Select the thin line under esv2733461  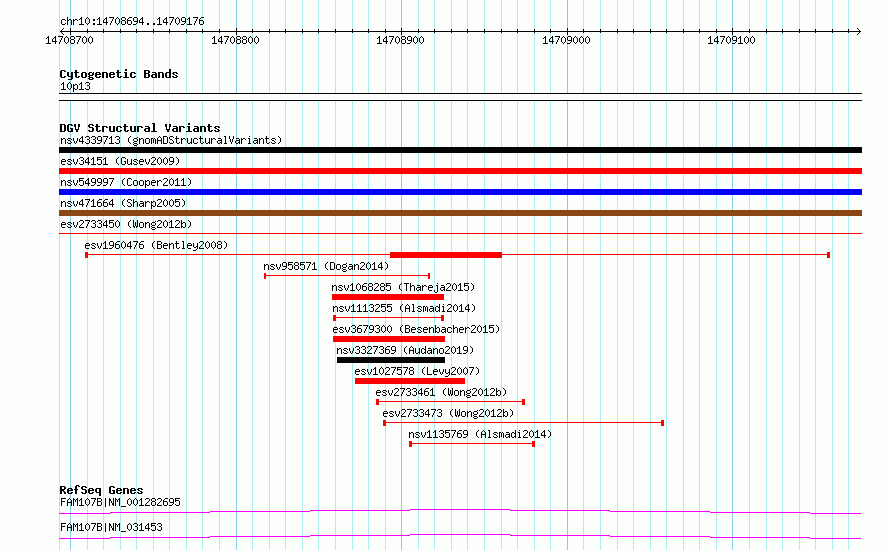click(x=451, y=402)
